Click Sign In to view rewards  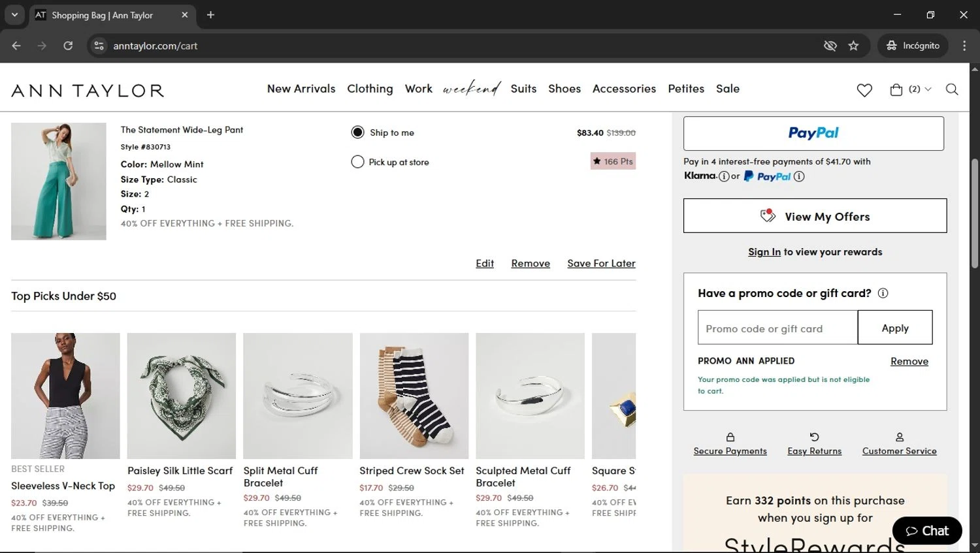tap(764, 252)
